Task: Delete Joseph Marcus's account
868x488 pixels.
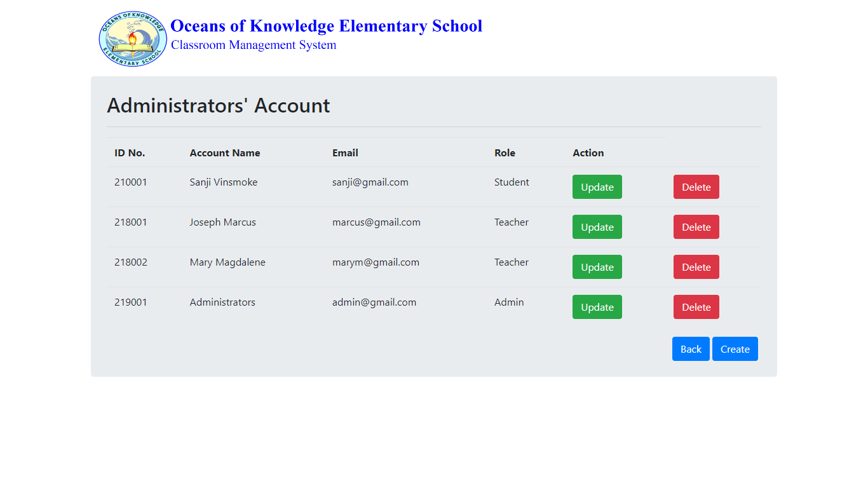Action: click(x=696, y=227)
